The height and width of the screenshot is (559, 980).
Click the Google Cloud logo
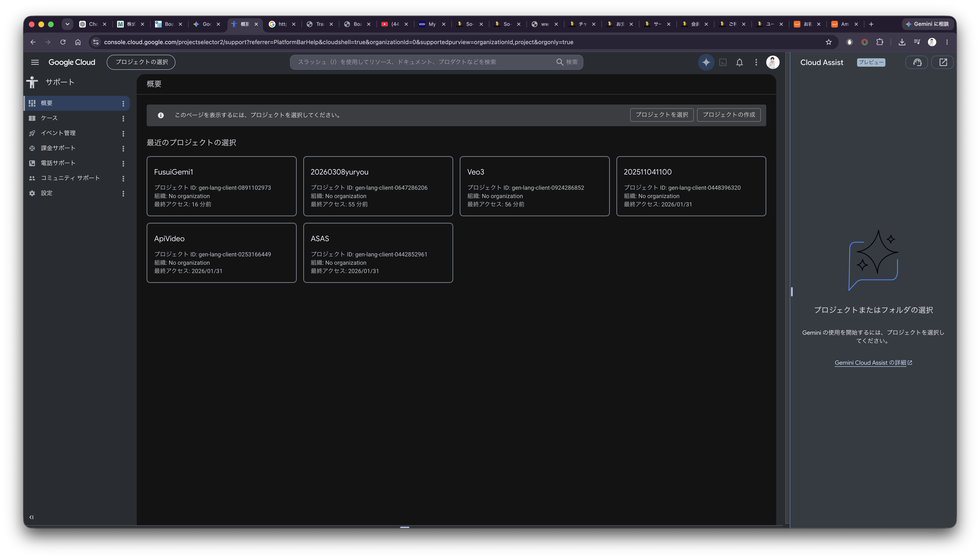click(72, 62)
